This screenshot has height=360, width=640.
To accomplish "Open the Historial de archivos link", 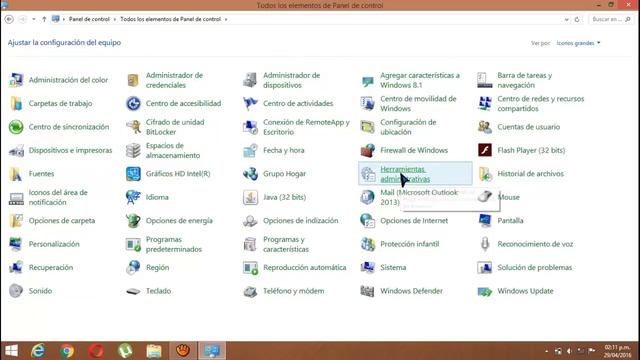I will 530,174.
